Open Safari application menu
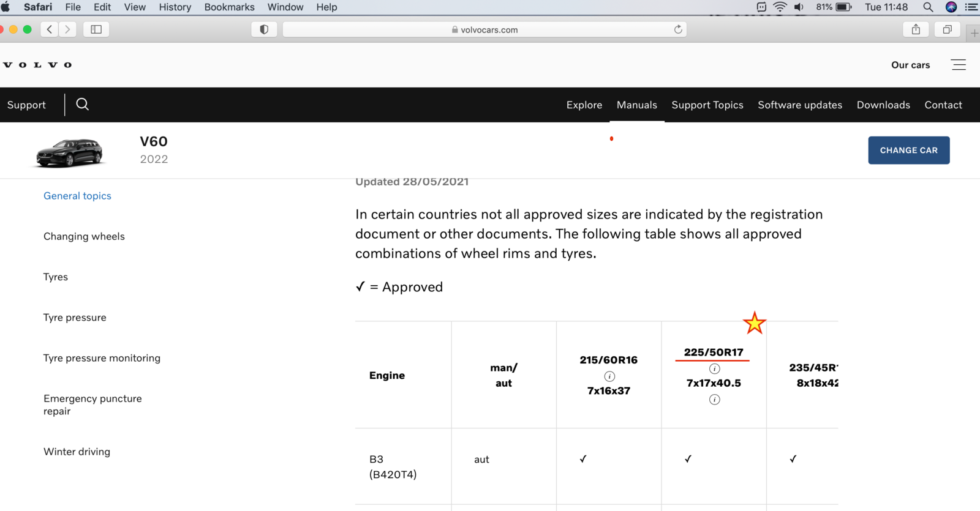The height and width of the screenshot is (511, 980). [x=38, y=7]
